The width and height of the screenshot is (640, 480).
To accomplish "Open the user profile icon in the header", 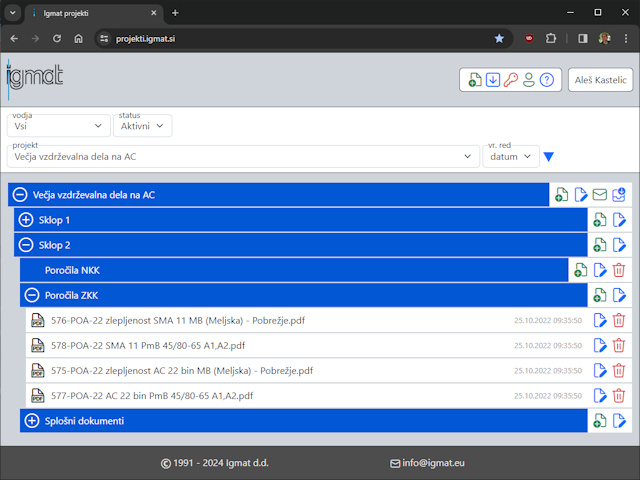I will click(x=529, y=80).
